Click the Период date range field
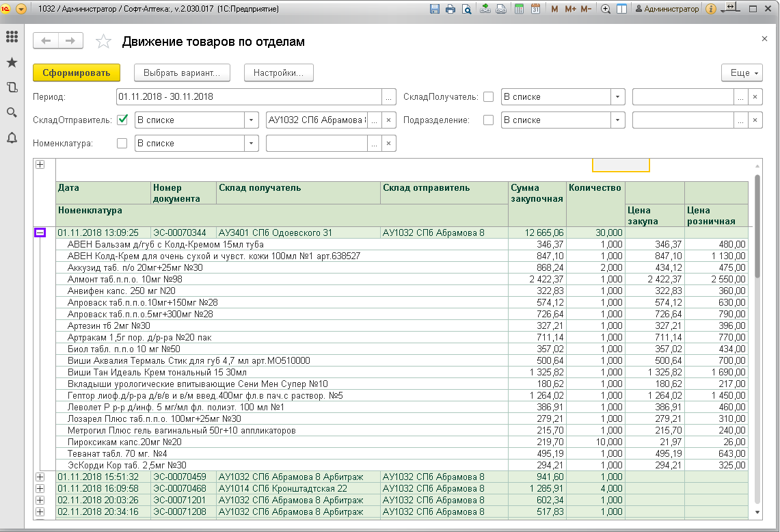This screenshot has height=532, width=780. [x=248, y=96]
